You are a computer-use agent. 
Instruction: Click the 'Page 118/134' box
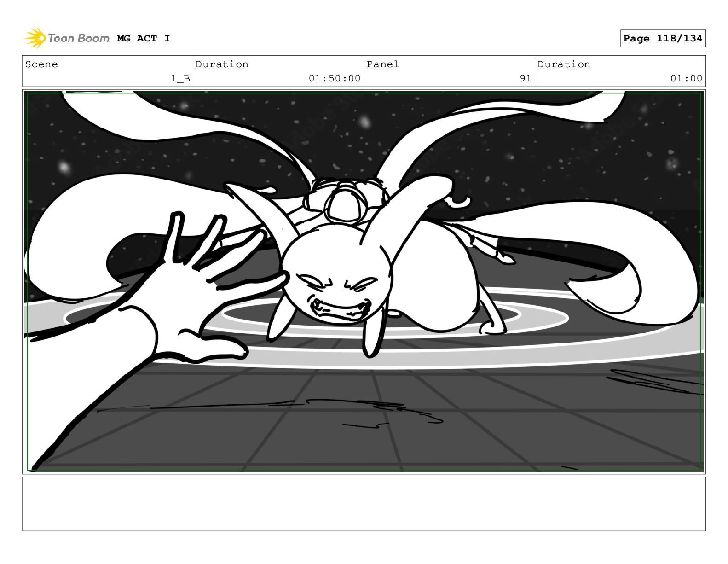coord(663,39)
